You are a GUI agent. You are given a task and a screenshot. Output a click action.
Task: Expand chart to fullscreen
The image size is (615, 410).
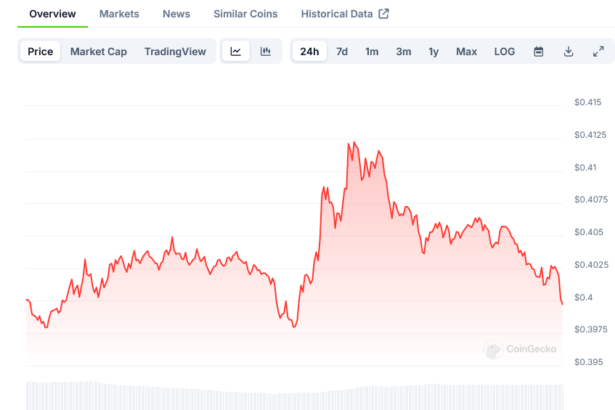pos(598,51)
